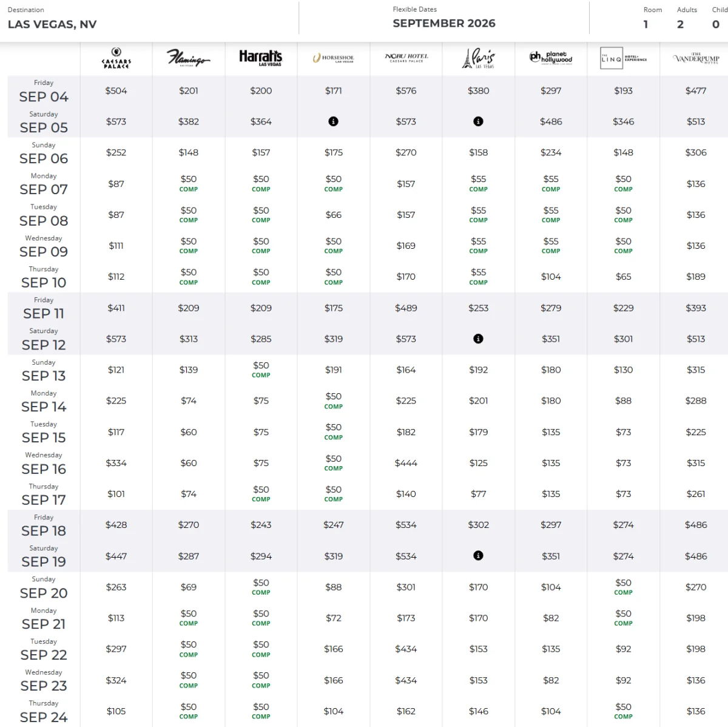Open the Harrah's Las Vegas logo

tap(261, 58)
